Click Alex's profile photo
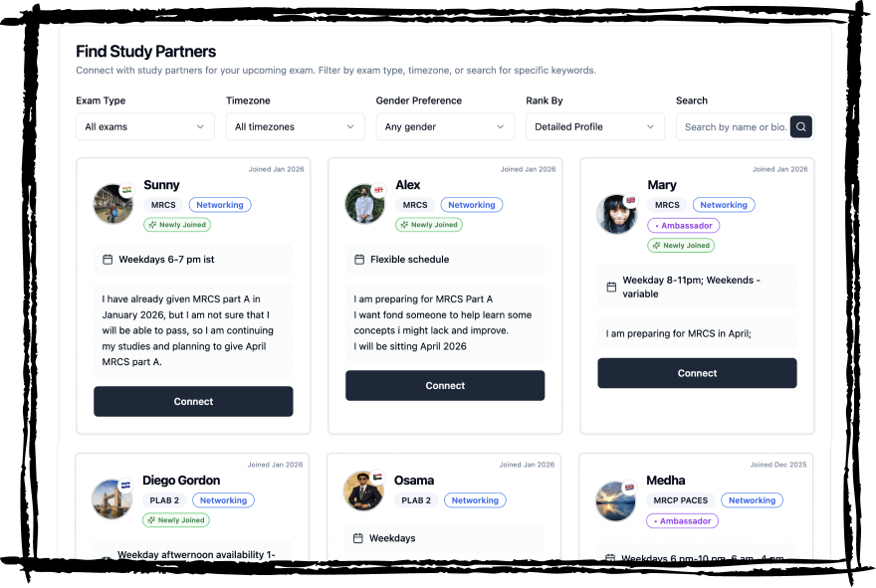Screen dimensions: 876x588 (364, 204)
